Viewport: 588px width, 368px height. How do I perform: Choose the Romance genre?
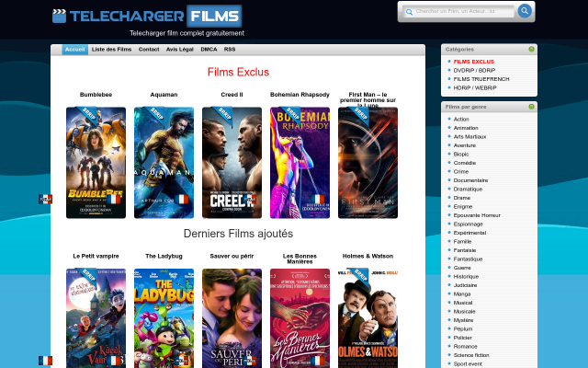[x=466, y=347]
